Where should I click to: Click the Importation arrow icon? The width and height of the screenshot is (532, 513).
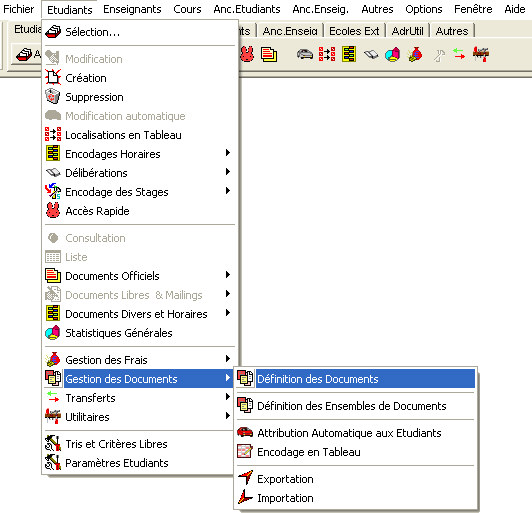[x=245, y=497]
